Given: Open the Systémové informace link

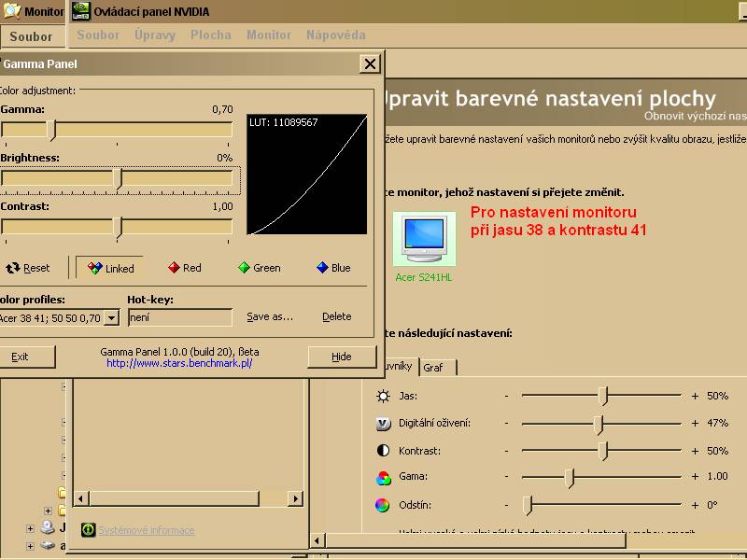Looking at the screenshot, I should 147,530.
